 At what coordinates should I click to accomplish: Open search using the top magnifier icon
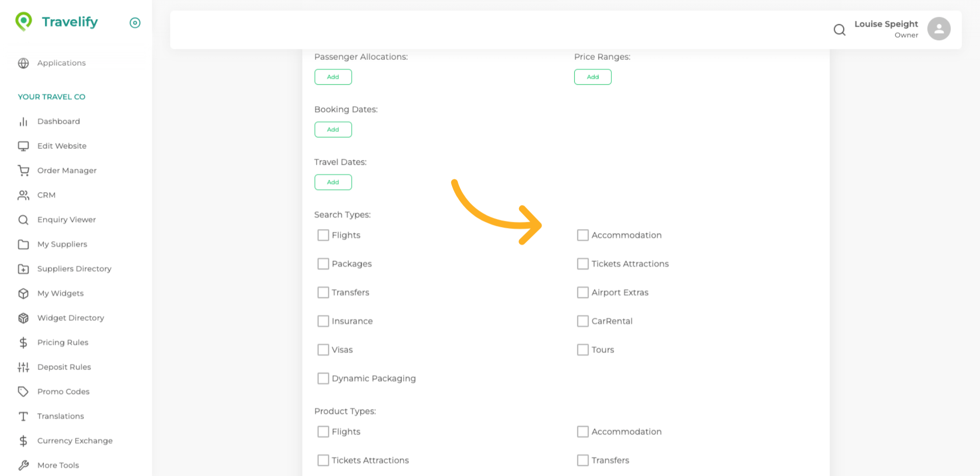pos(839,30)
